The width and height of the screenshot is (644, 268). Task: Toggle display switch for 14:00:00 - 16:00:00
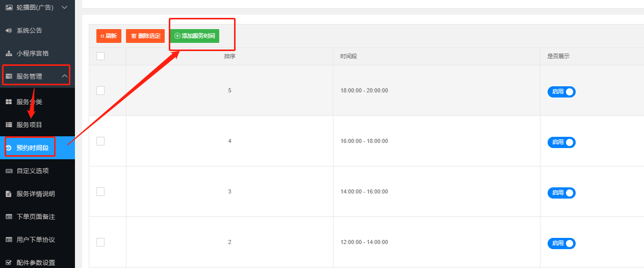561,193
